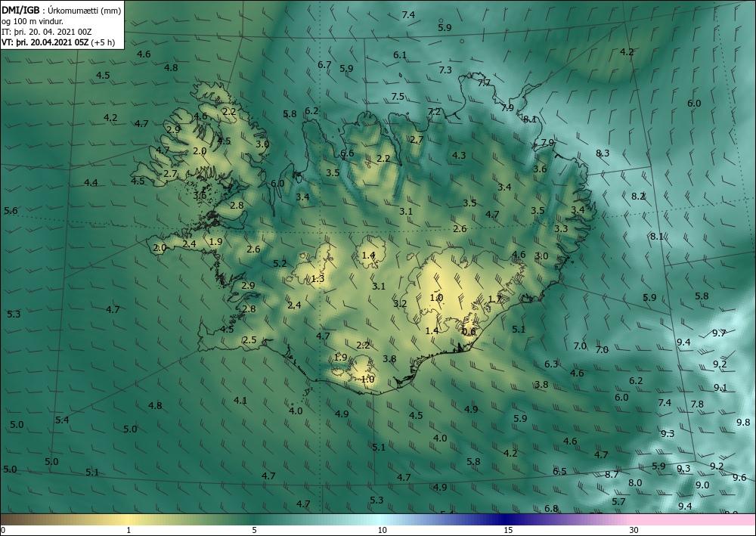Click the color scale label '0'
This screenshot has width=756, height=536.
3,530
